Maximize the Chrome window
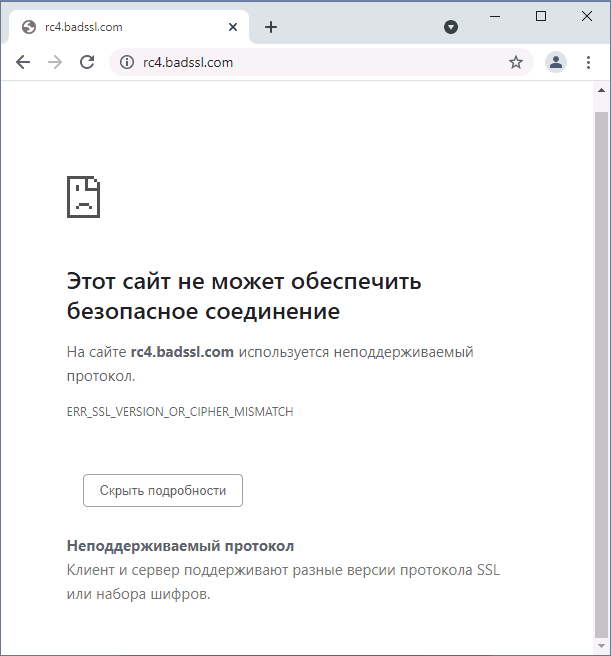 pos(541,16)
